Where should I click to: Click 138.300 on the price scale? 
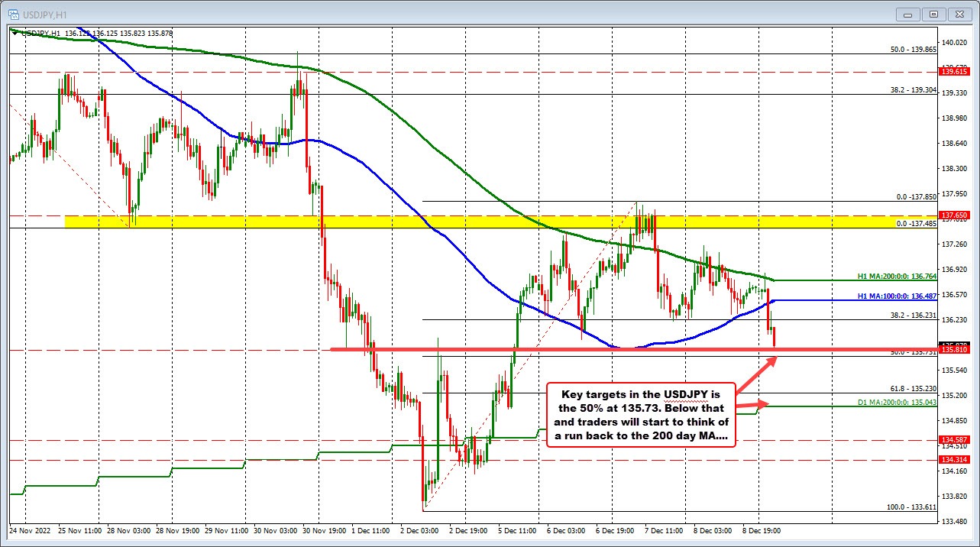[x=955, y=169]
